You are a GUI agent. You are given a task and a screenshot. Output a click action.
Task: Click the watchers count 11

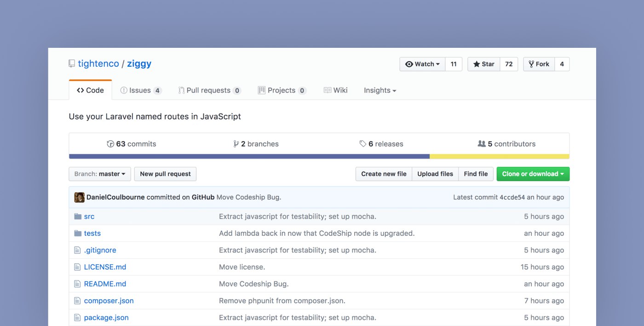[454, 64]
